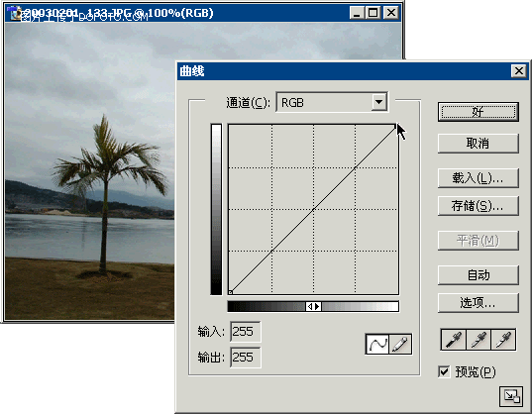Open the 选项... options button
532x414 pixels.
pyautogui.click(x=479, y=302)
